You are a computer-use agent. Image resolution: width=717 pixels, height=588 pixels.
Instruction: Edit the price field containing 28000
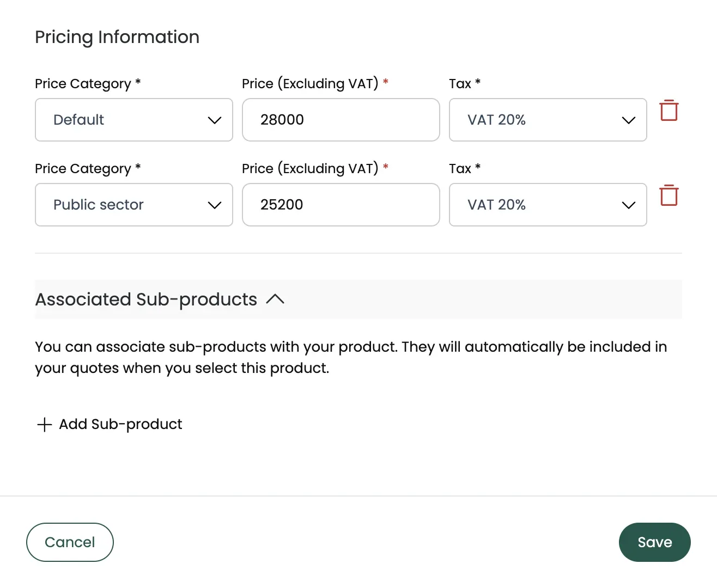(341, 120)
